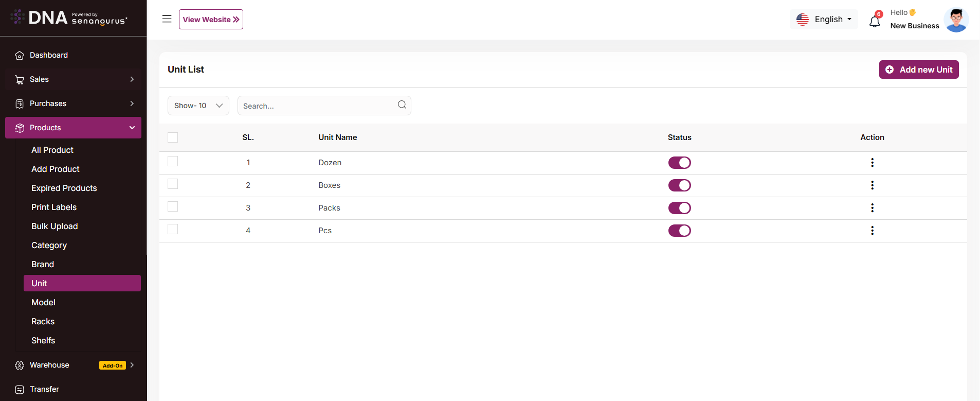Toggle status switch for Boxes unit
The height and width of the screenshot is (401, 980).
coord(679,185)
